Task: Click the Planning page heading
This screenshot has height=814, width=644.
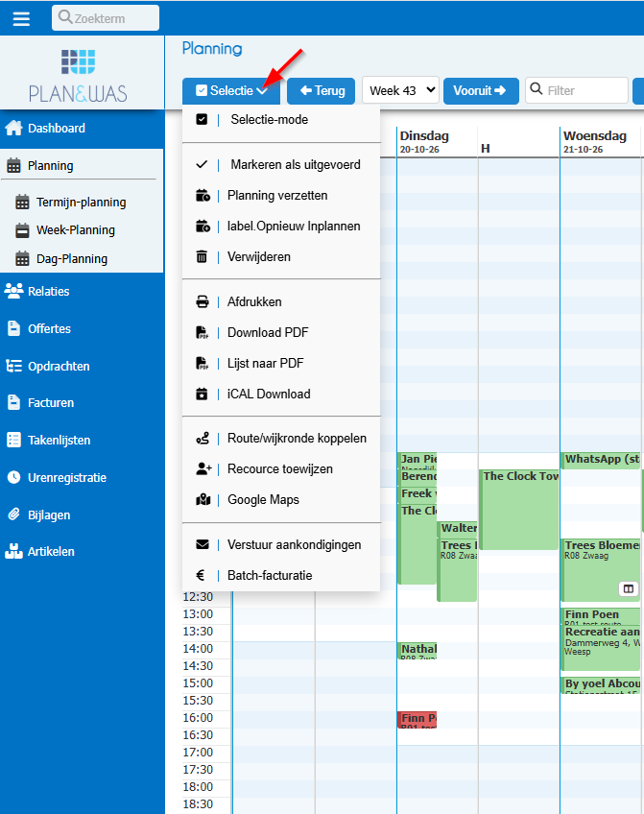Action: (x=212, y=49)
